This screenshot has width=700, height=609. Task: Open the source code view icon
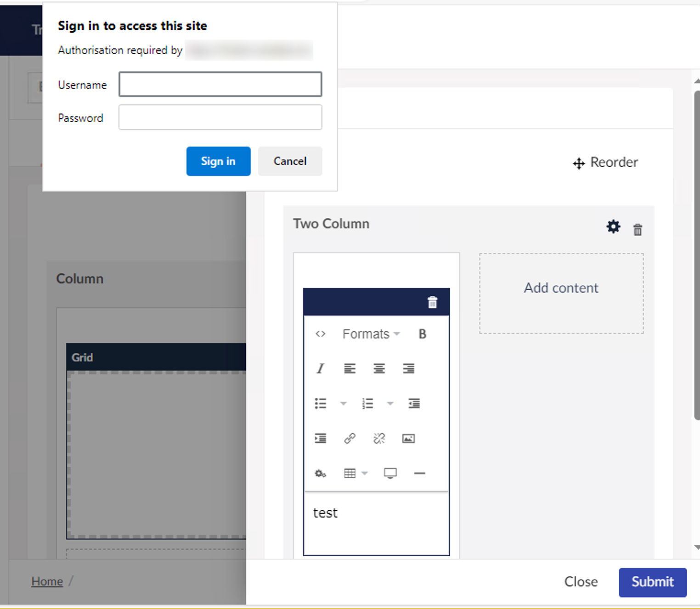[x=321, y=334]
